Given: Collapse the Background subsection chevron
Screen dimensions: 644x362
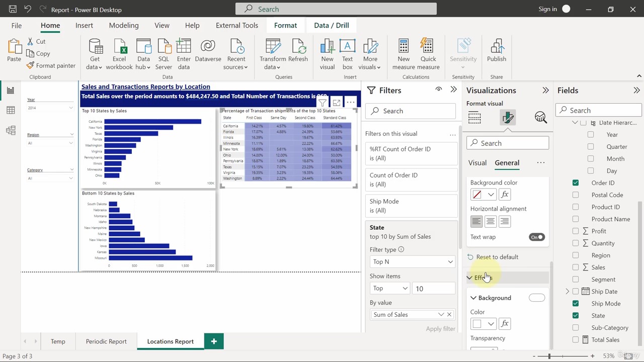Looking at the screenshot, I should click(473, 298).
